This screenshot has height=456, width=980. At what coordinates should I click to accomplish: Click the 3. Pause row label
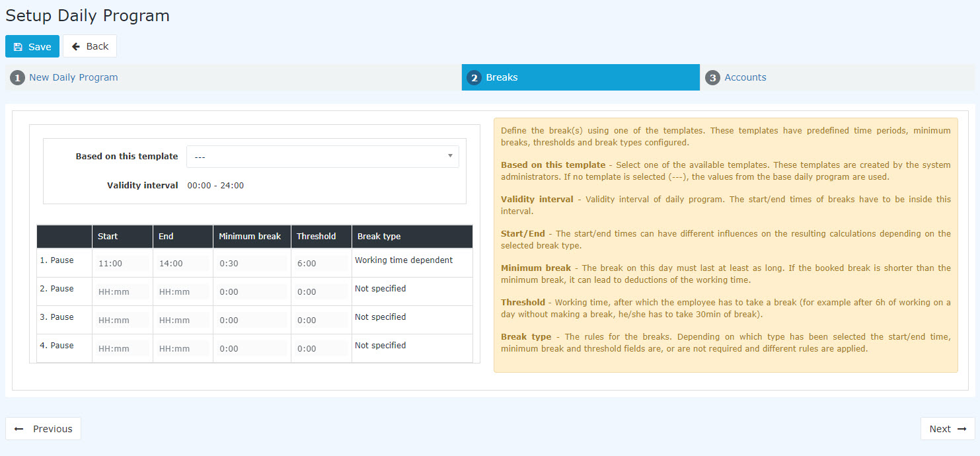click(57, 317)
